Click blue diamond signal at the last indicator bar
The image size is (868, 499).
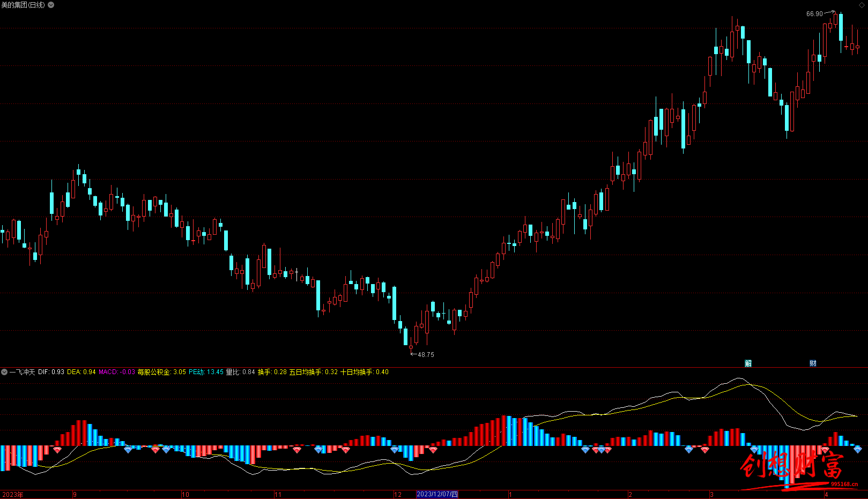858,450
